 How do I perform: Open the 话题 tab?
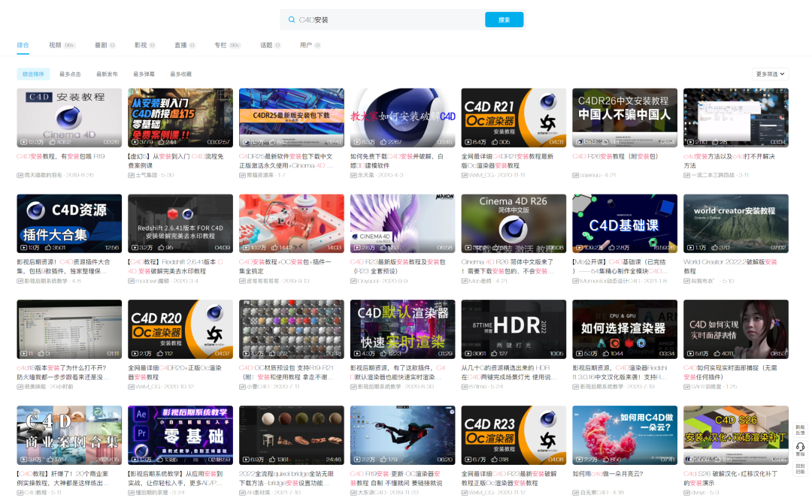271,45
